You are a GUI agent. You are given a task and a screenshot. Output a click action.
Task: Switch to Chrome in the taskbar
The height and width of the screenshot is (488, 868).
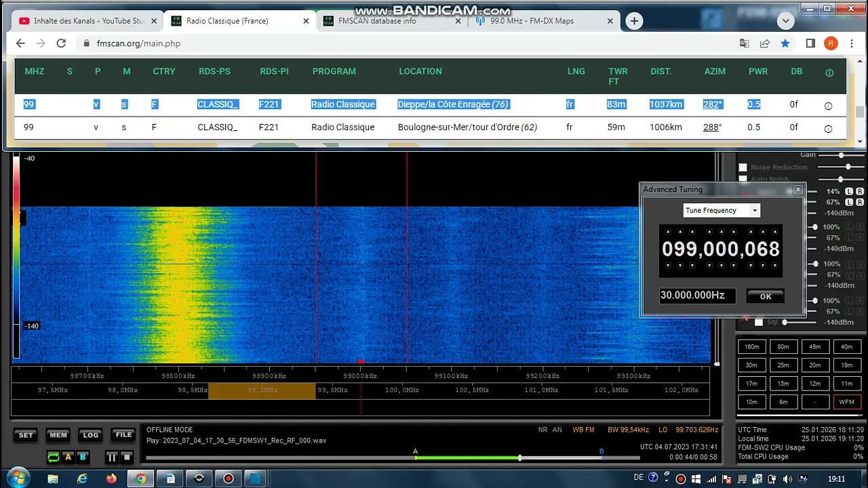click(x=140, y=479)
